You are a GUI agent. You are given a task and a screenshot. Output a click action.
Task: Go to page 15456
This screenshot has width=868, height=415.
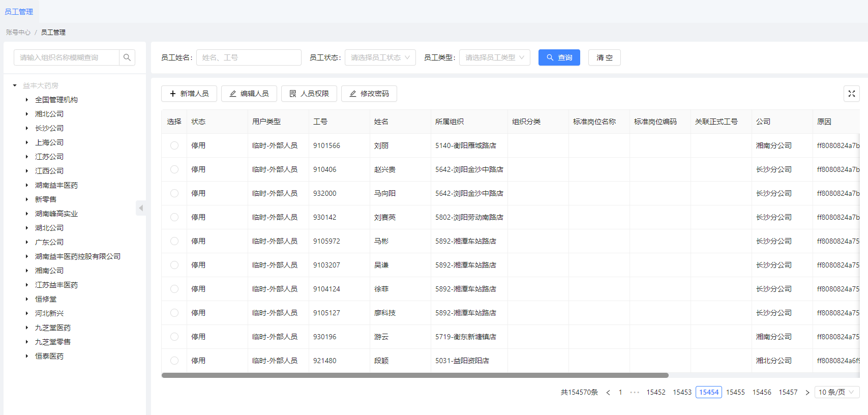tap(762, 392)
